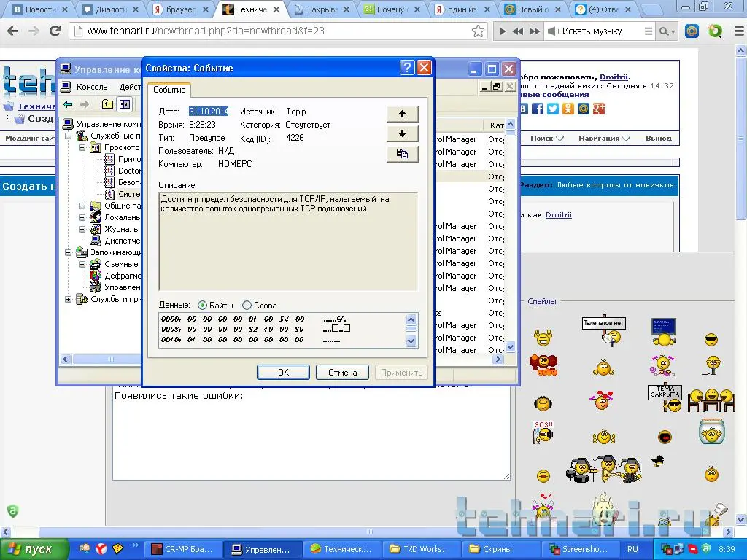
Task: Insert the 'ТЕМА ЗАКРЫТА' smiley
Action: click(665, 398)
